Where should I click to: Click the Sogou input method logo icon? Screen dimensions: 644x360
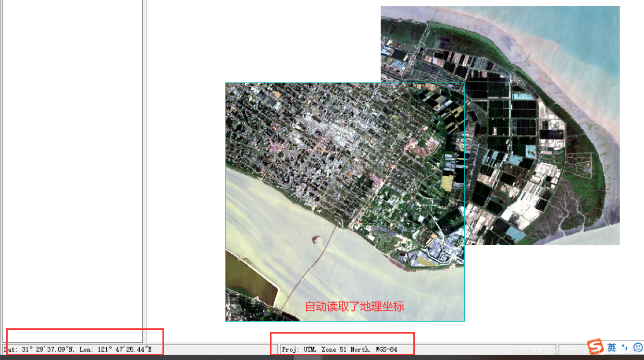[x=595, y=347]
